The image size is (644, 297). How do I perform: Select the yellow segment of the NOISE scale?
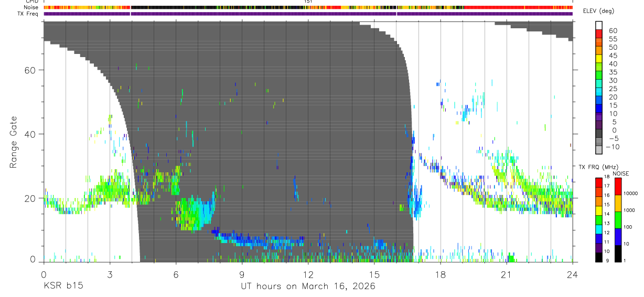[618, 203]
